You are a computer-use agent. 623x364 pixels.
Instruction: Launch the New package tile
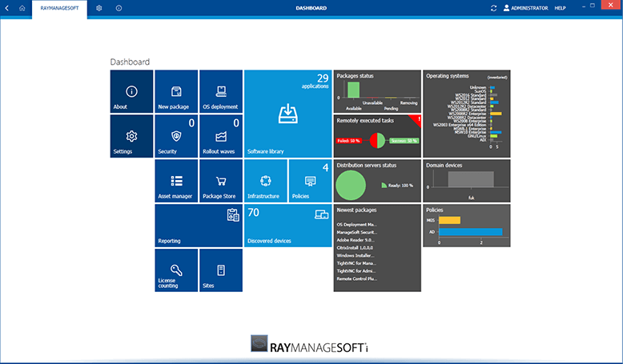pyautogui.click(x=176, y=92)
